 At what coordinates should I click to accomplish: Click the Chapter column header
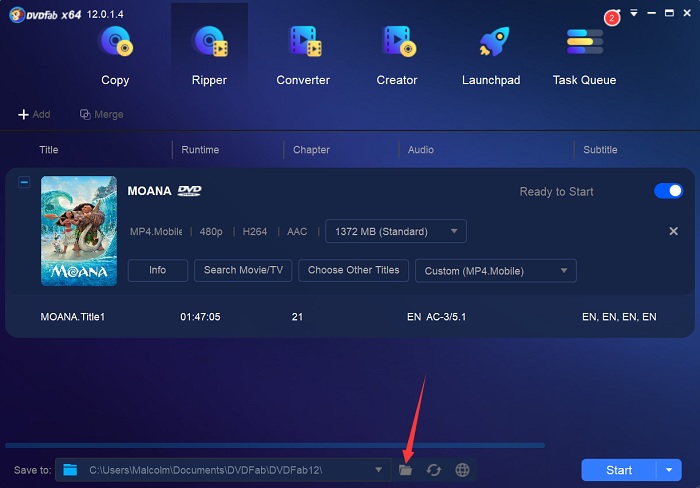(311, 150)
